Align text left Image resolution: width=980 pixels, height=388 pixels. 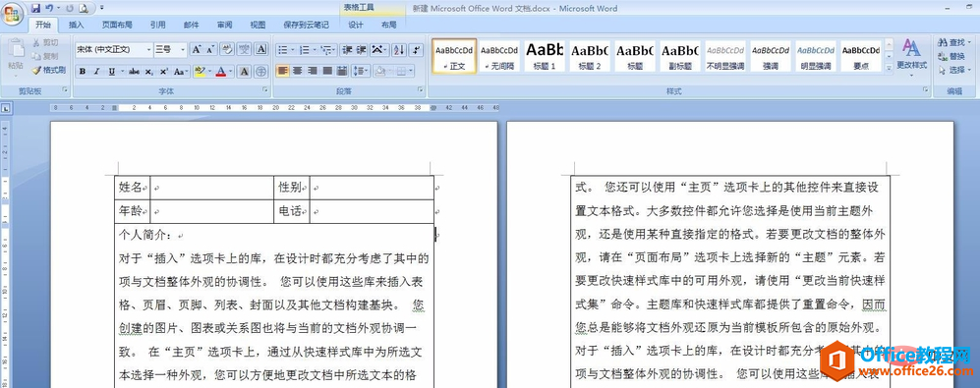click(283, 72)
